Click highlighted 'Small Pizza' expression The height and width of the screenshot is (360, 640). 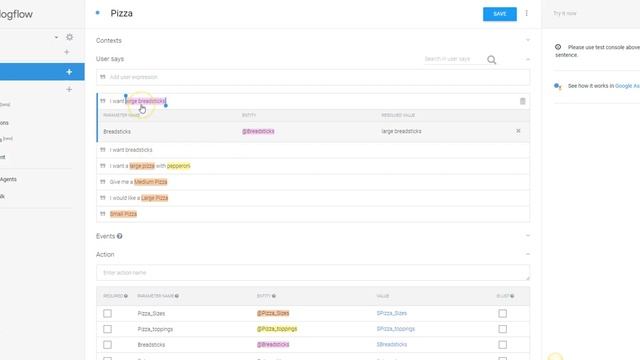coord(123,214)
